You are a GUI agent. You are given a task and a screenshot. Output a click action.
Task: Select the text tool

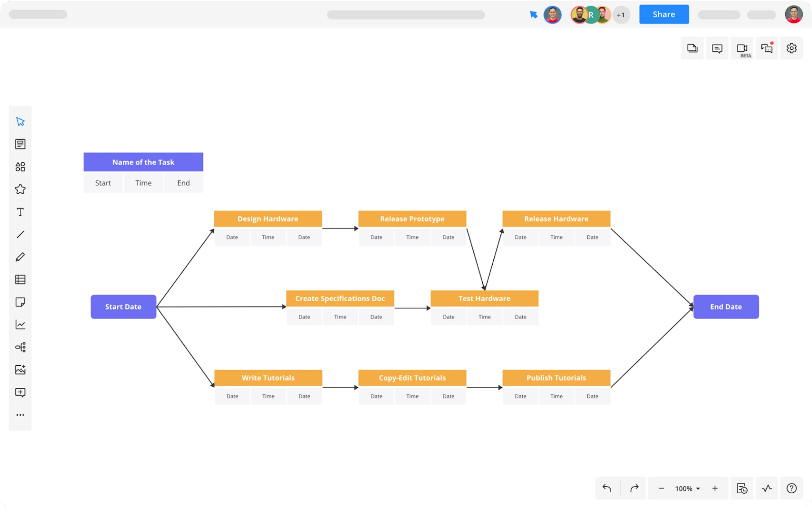click(x=20, y=212)
